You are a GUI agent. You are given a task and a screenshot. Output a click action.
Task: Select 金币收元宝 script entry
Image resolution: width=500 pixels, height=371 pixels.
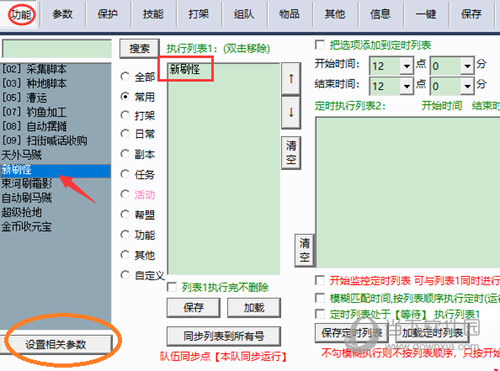click(x=55, y=227)
